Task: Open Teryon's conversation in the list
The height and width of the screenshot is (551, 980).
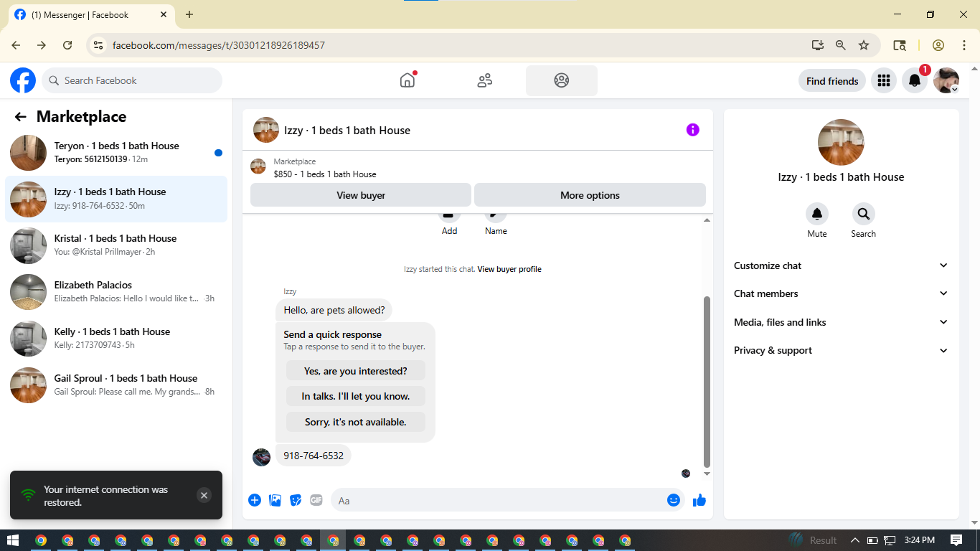Action: tap(116, 152)
